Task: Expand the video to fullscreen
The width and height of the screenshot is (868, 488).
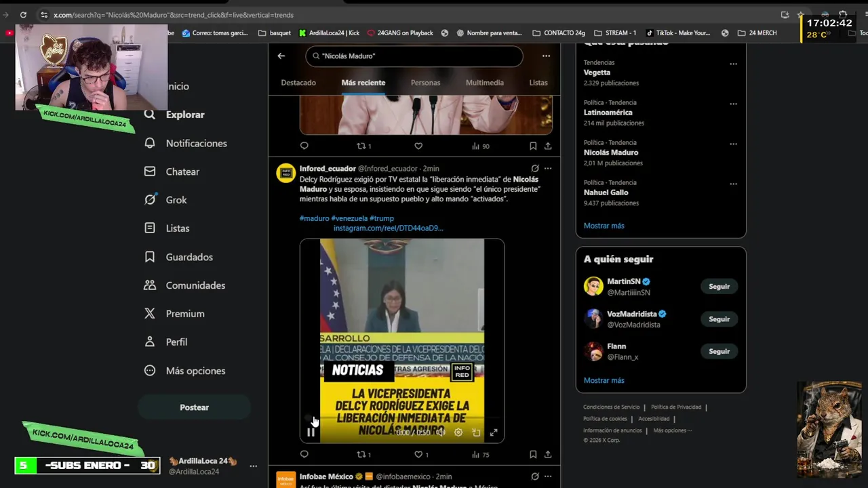Action: [x=494, y=432]
